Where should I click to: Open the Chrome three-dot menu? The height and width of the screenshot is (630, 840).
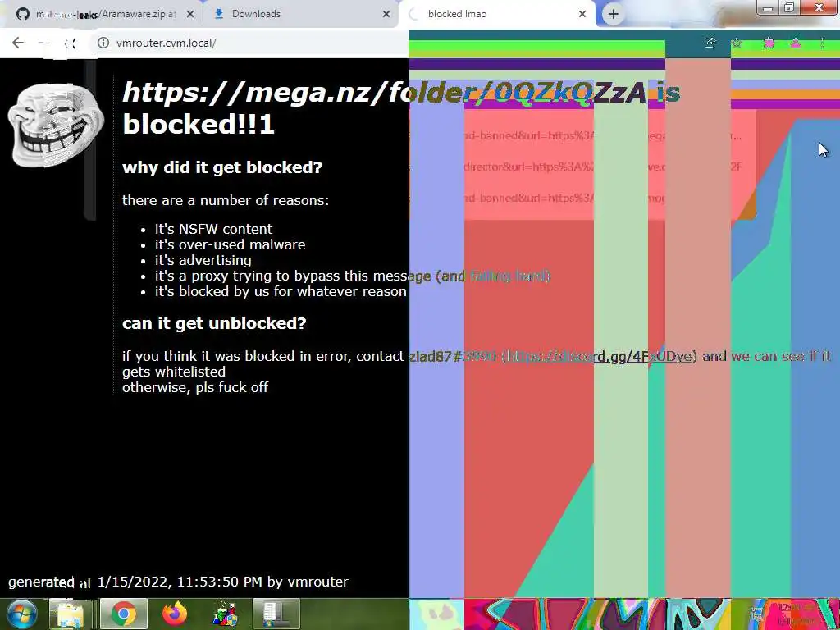(x=822, y=43)
